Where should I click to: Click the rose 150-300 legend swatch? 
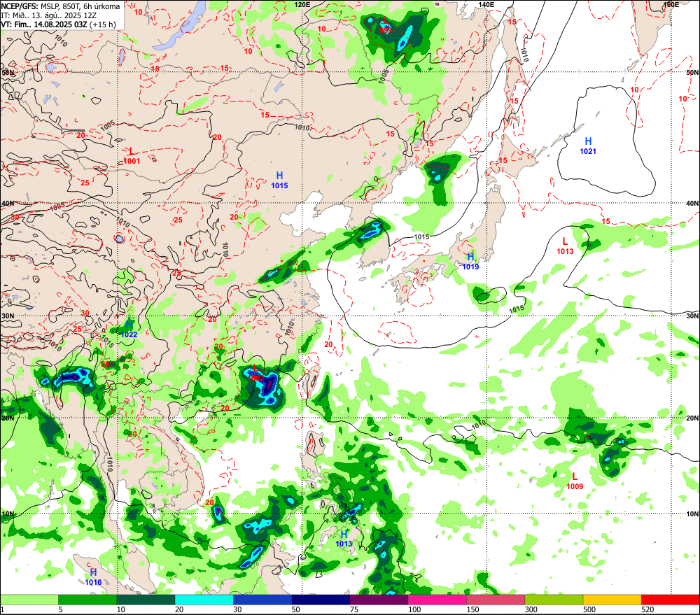(x=496, y=600)
